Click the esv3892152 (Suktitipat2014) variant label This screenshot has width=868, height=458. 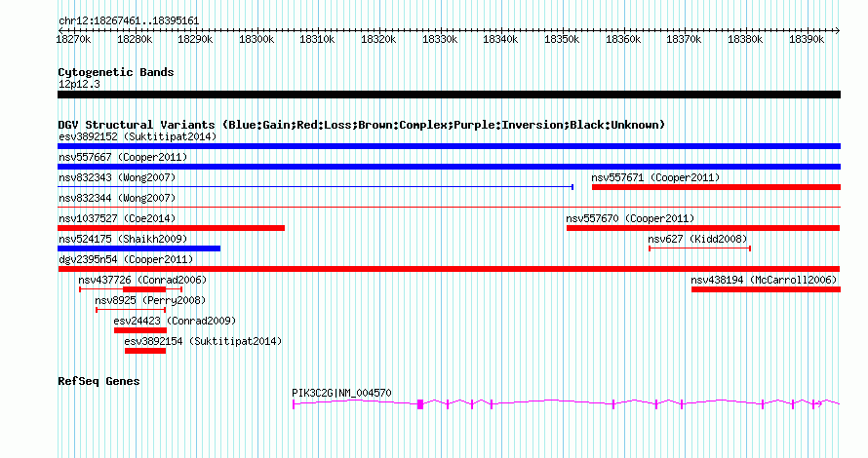[138, 136]
